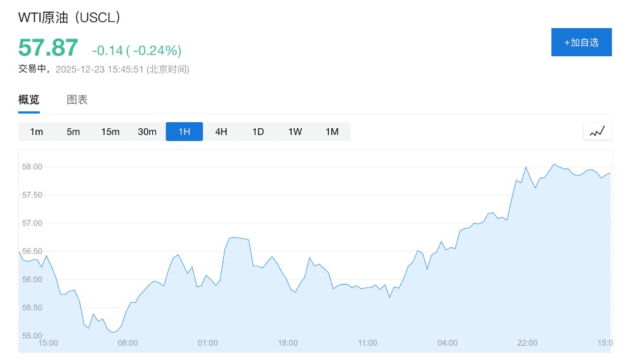
Task: Switch chart to 1D interval
Action: click(258, 132)
